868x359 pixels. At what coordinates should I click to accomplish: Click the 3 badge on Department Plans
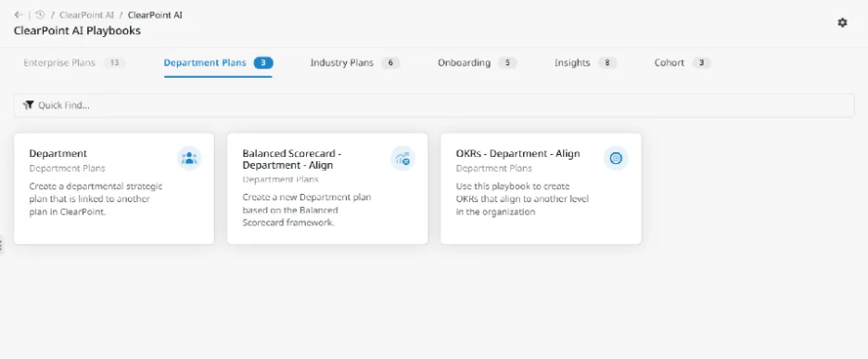(x=263, y=62)
